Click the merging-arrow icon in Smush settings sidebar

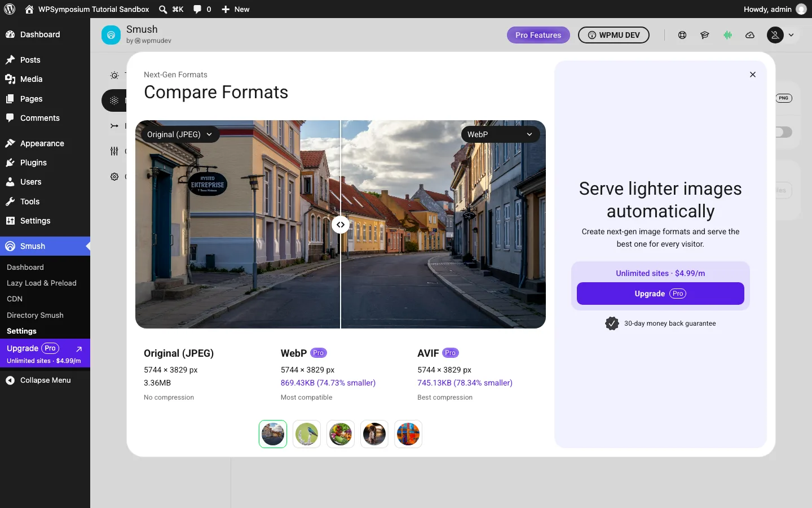point(114,126)
